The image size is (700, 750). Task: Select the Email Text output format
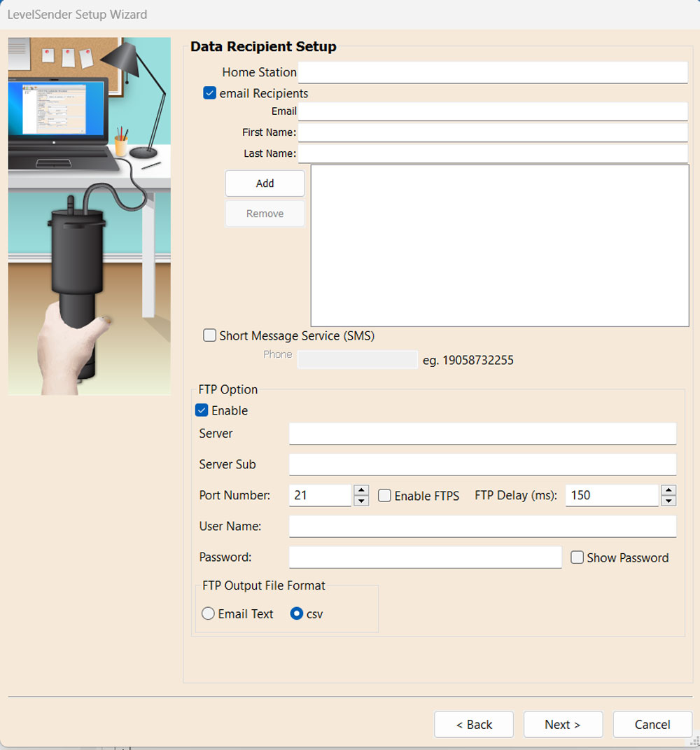(208, 613)
